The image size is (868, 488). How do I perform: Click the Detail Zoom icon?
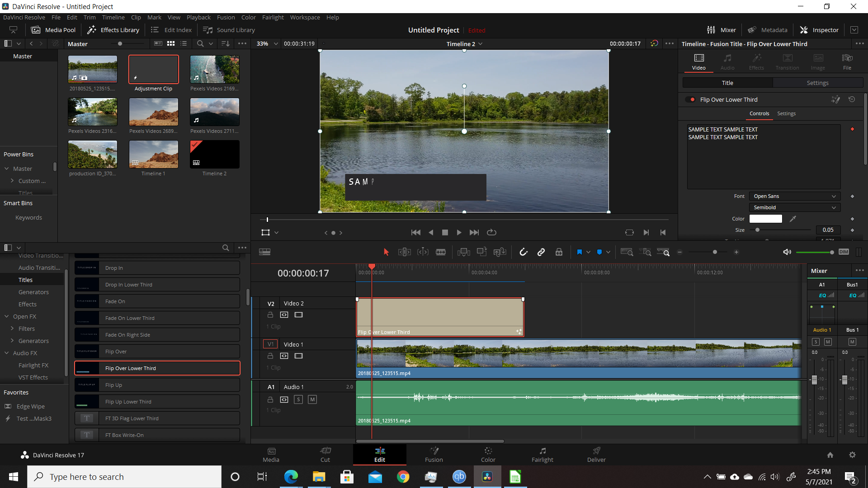[x=645, y=252]
